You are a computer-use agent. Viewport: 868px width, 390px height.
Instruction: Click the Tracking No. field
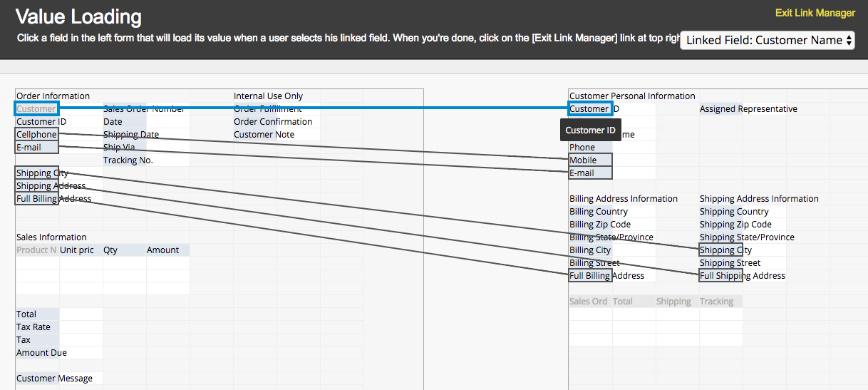129,160
